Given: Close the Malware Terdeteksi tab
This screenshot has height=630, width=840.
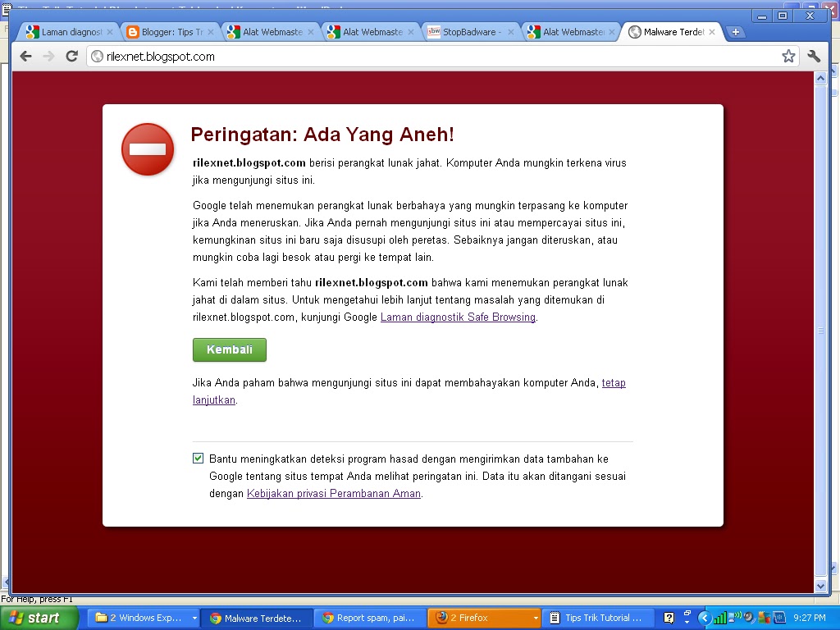Looking at the screenshot, I should tap(712, 32).
